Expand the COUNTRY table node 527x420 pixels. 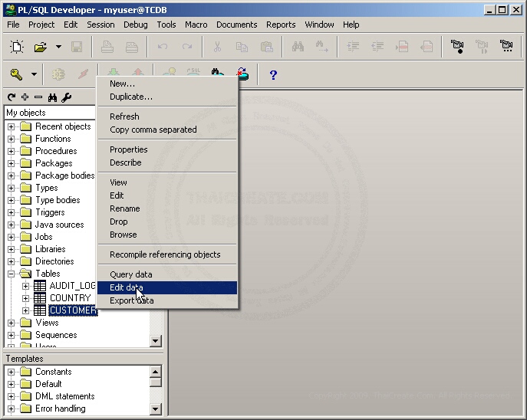pos(25,298)
